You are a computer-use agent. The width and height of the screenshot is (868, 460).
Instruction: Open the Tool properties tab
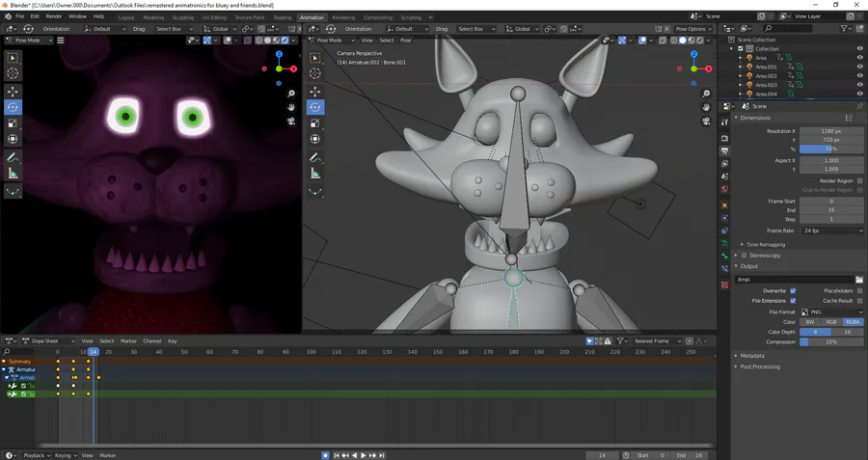[x=724, y=122]
